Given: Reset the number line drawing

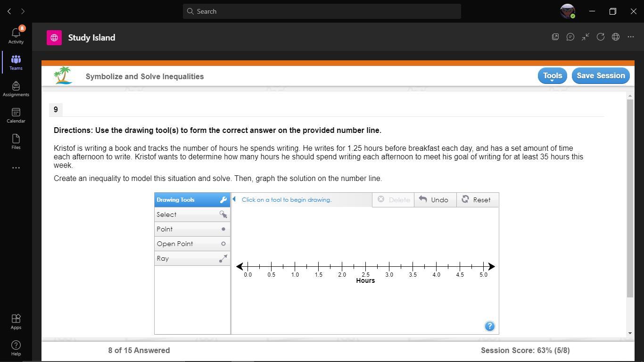Looking at the screenshot, I should [x=477, y=200].
